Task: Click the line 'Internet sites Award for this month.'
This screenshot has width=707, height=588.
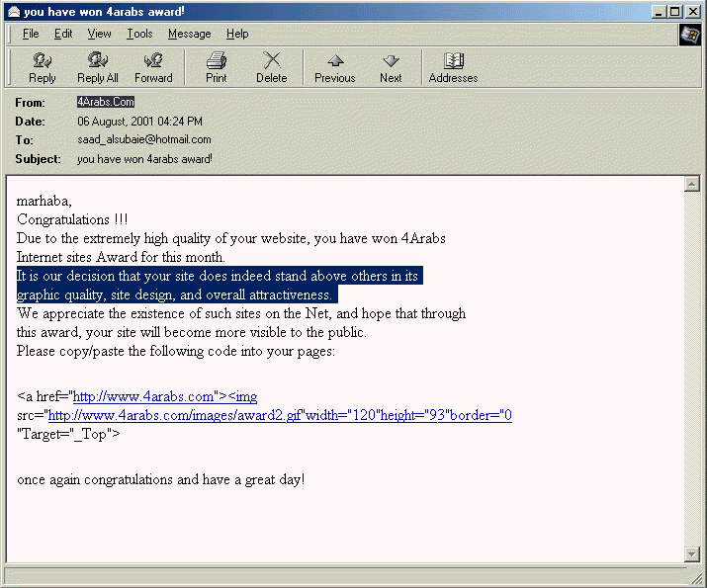Action: pyautogui.click(x=121, y=257)
